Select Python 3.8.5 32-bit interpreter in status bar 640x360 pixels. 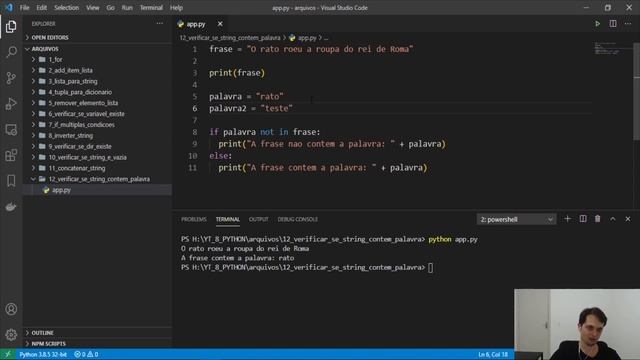pyautogui.click(x=43, y=354)
